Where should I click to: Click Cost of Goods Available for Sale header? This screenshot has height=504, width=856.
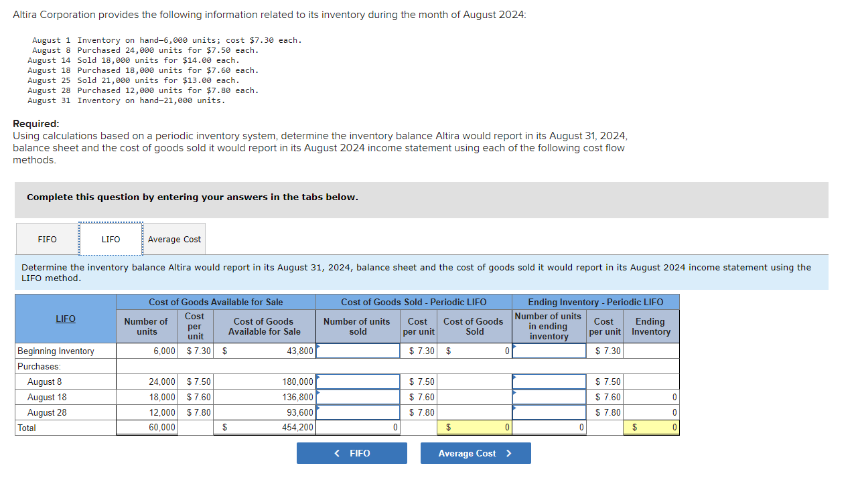(x=216, y=302)
